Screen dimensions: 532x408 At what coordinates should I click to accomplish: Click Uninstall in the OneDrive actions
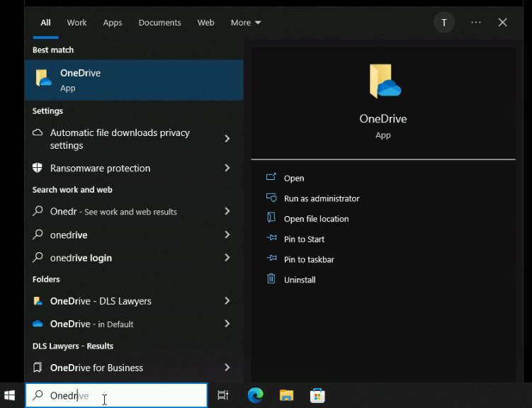(300, 280)
